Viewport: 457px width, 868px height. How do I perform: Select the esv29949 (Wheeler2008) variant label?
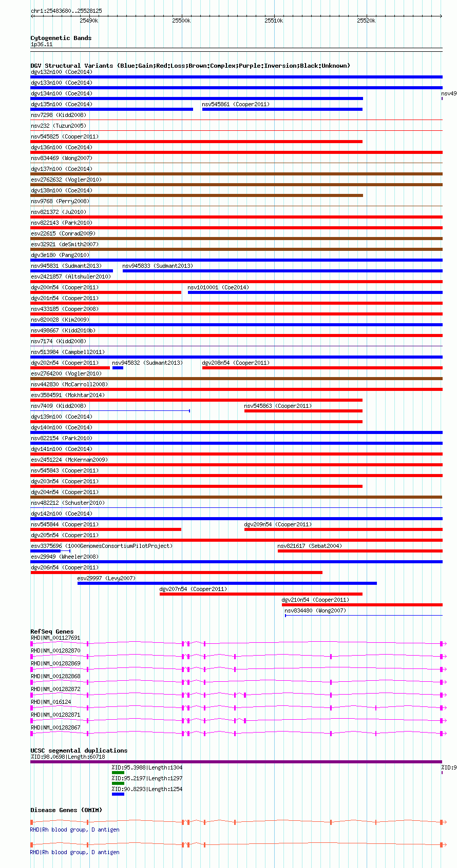pos(65,557)
